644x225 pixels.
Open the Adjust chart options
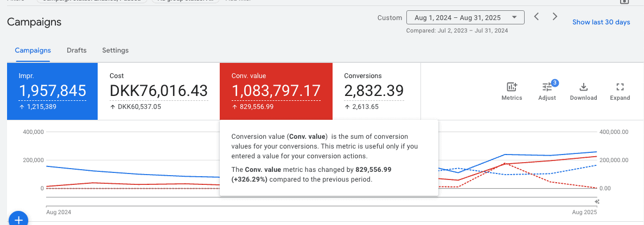tap(547, 91)
